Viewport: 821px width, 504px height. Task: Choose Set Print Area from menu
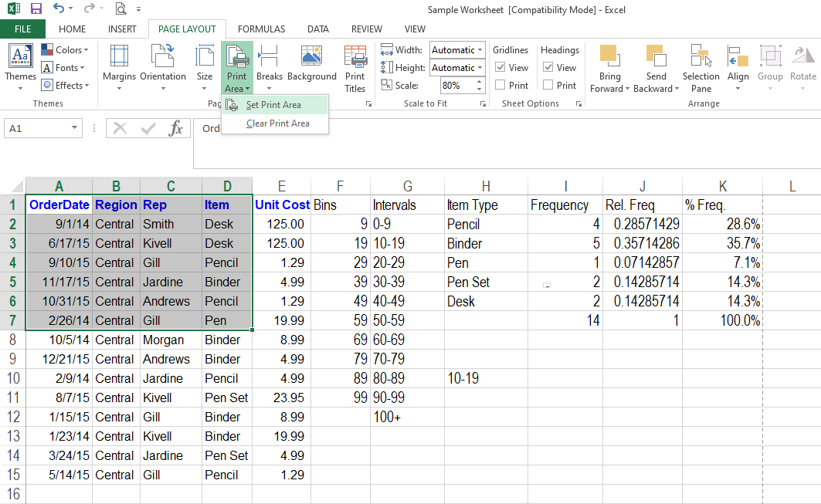[x=273, y=105]
